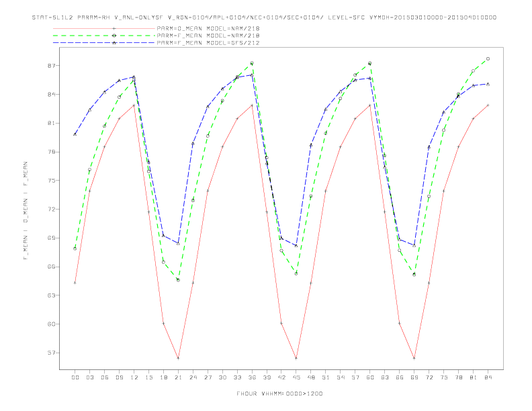Click the blue GFS triangle marker at hour 00

click(x=75, y=134)
